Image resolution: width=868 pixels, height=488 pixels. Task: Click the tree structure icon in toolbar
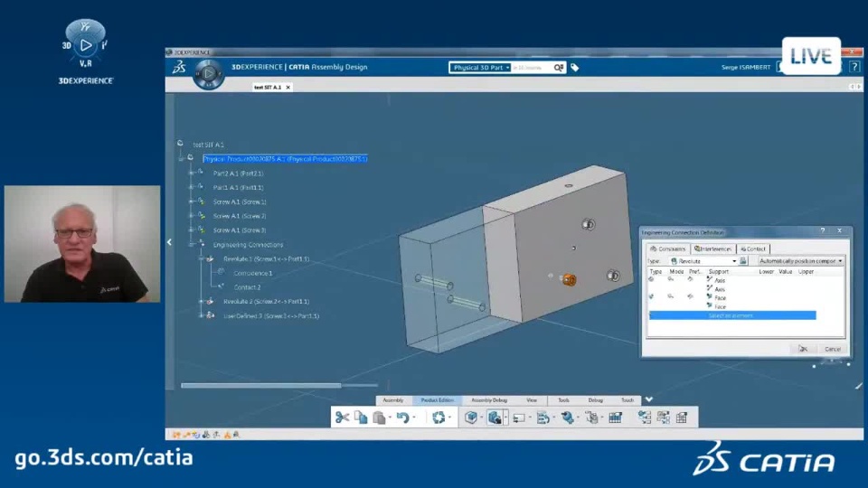point(645,418)
